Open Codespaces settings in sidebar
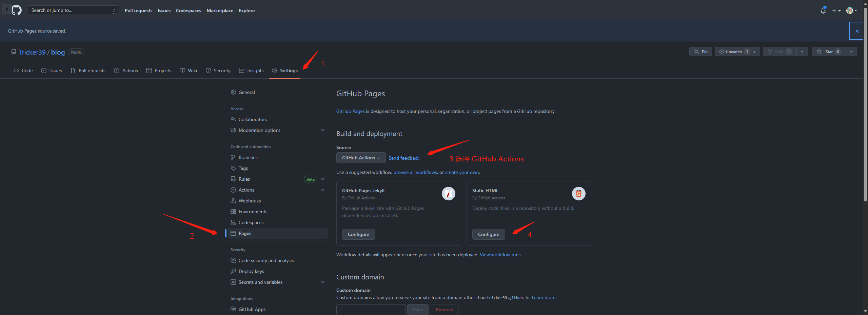 click(278, 222)
